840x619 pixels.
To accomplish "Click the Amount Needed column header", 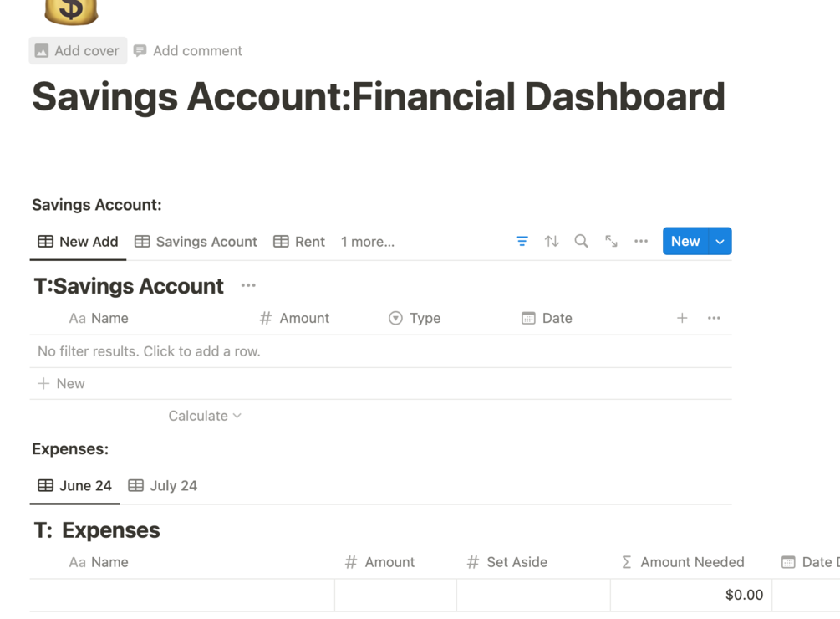I will point(683,562).
